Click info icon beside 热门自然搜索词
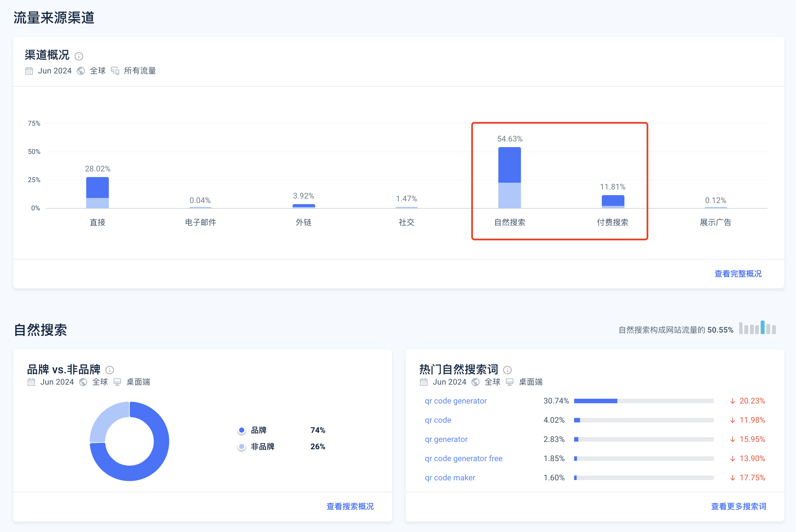This screenshot has height=532, width=796. [507, 370]
